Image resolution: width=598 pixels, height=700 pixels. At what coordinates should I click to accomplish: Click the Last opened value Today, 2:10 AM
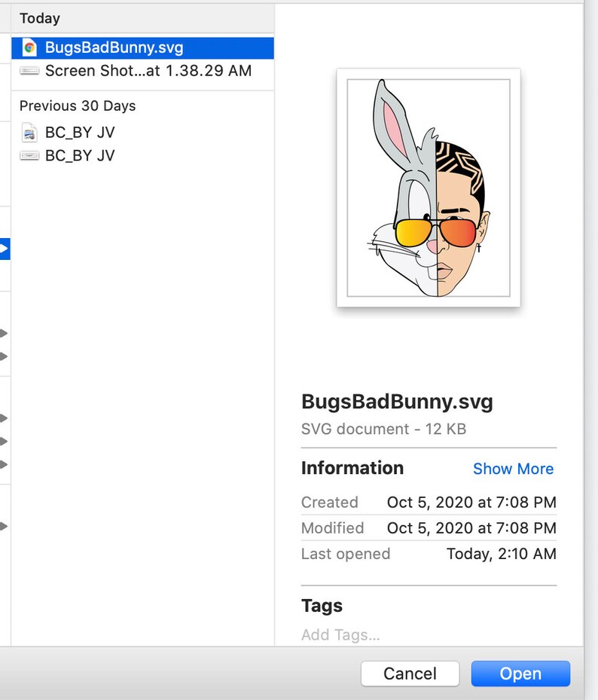tap(502, 554)
